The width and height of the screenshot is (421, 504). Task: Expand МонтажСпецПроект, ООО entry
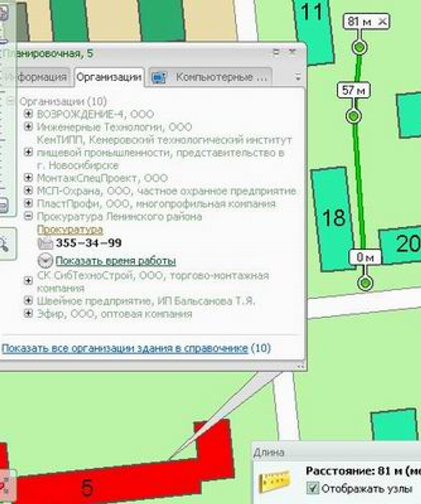tap(28, 178)
